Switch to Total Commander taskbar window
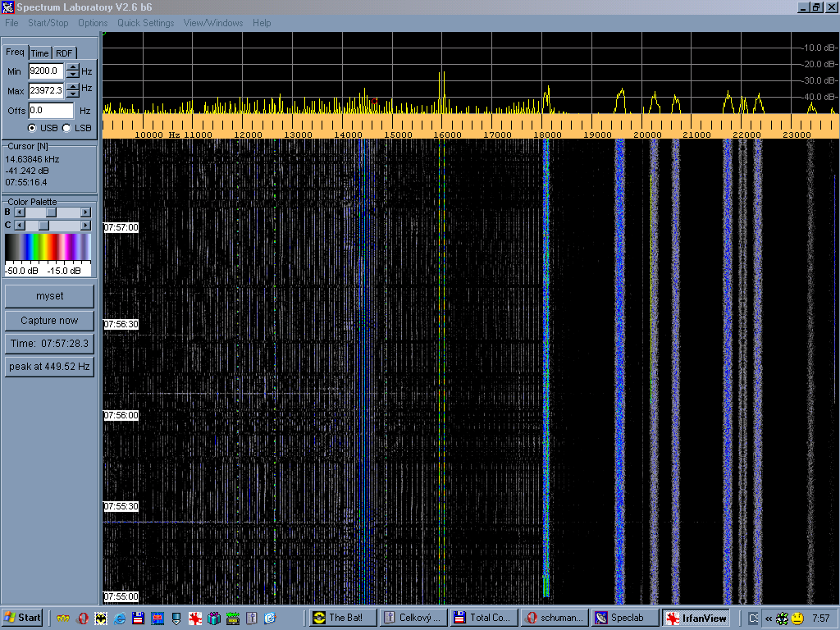This screenshot has width=840, height=630. [484, 618]
